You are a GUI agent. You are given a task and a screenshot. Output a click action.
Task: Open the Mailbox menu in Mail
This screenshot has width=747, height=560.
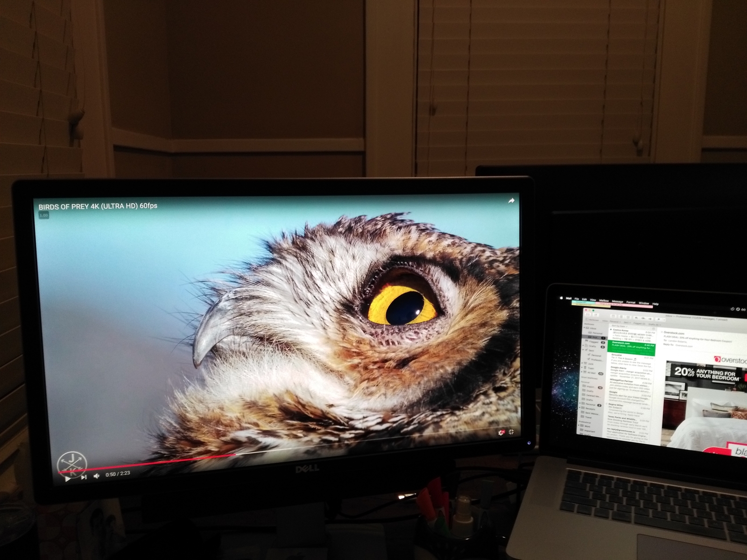604,301
